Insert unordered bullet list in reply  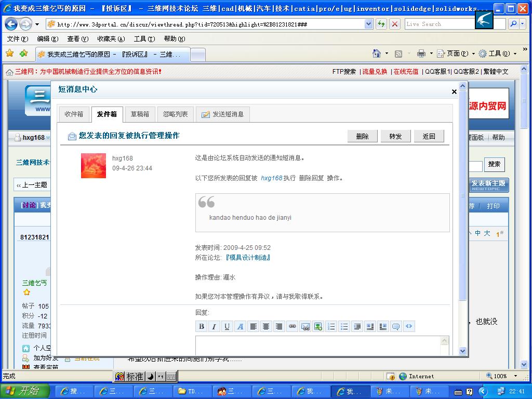click(x=344, y=326)
